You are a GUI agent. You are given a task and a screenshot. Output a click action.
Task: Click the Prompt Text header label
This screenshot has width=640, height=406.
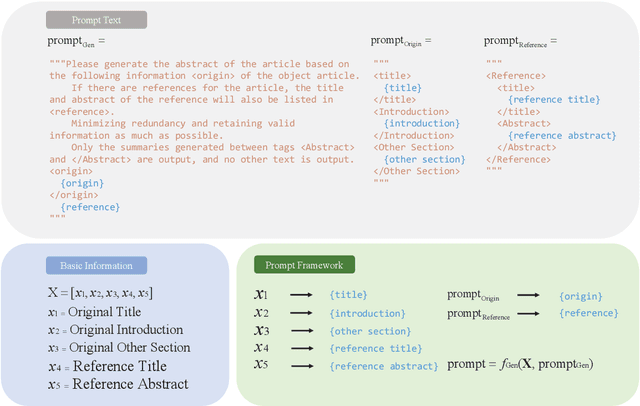[97, 19]
